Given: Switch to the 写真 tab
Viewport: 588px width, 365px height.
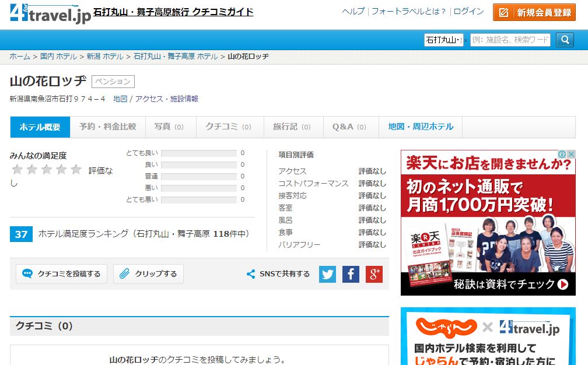Looking at the screenshot, I should [169, 127].
